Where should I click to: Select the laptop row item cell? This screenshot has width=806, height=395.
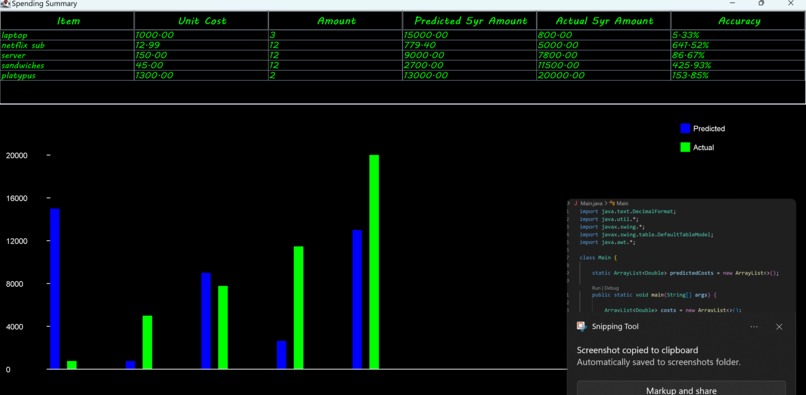click(x=67, y=35)
